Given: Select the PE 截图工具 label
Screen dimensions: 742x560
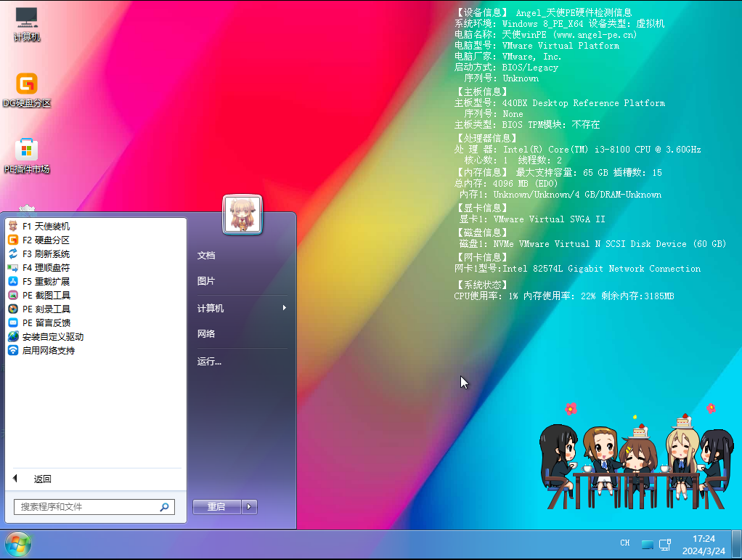Looking at the screenshot, I should (x=46, y=295).
